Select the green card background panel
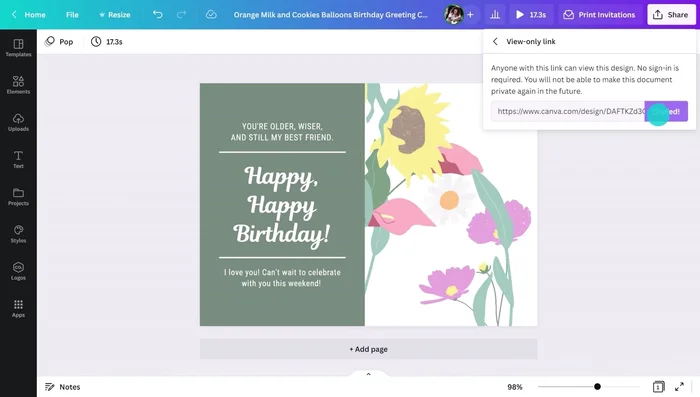 (282, 205)
